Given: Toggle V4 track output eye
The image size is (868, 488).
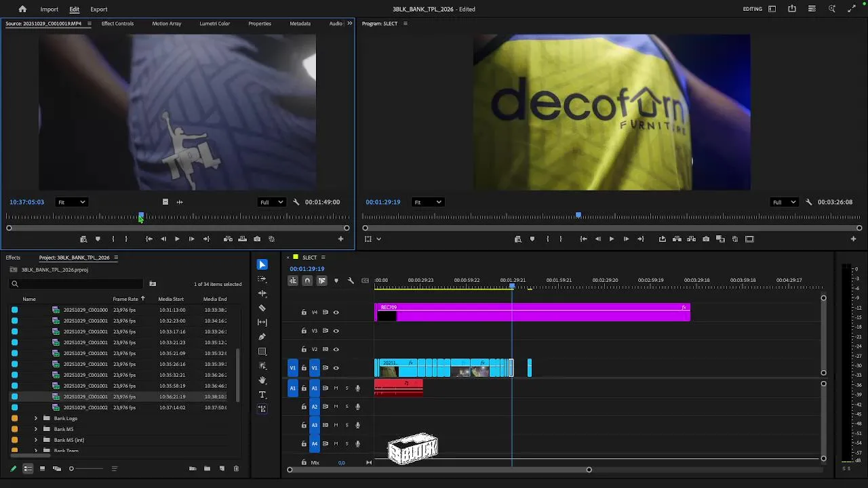Looking at the screenshot, I should 336,312.
